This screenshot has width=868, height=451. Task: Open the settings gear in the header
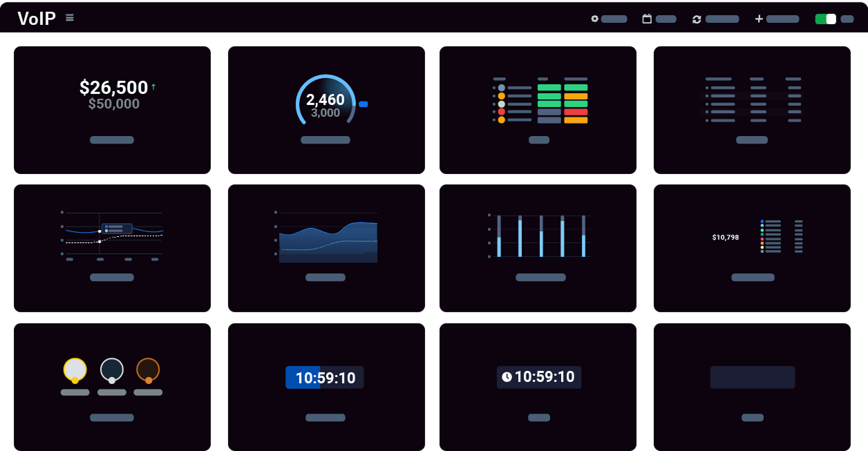(595, 19)
